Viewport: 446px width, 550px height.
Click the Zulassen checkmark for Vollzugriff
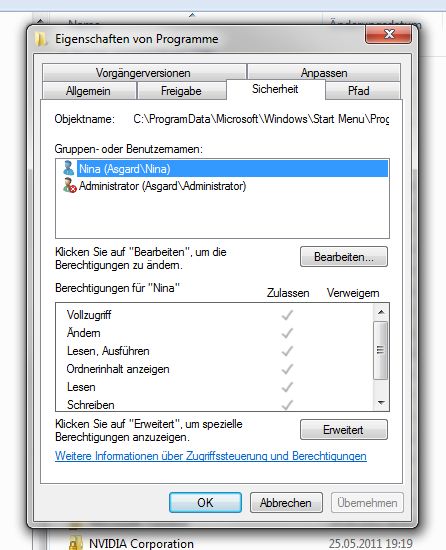click(287, 315)
